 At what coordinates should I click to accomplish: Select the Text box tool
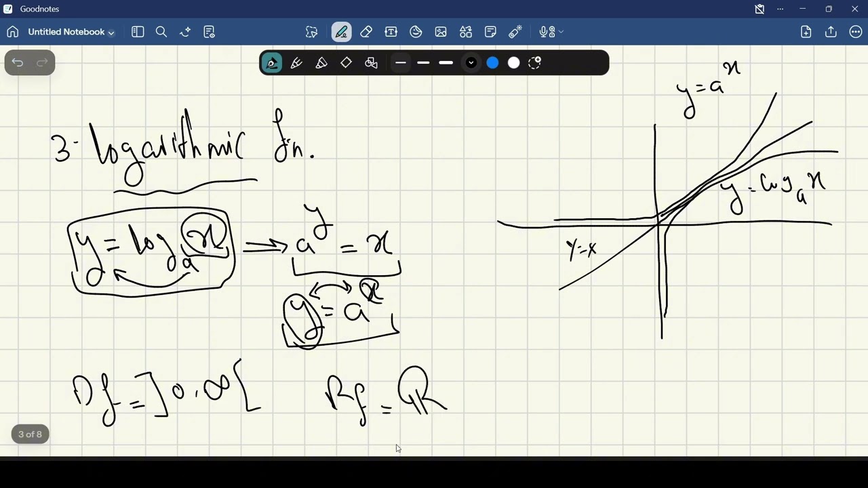[x=391, y=32]
